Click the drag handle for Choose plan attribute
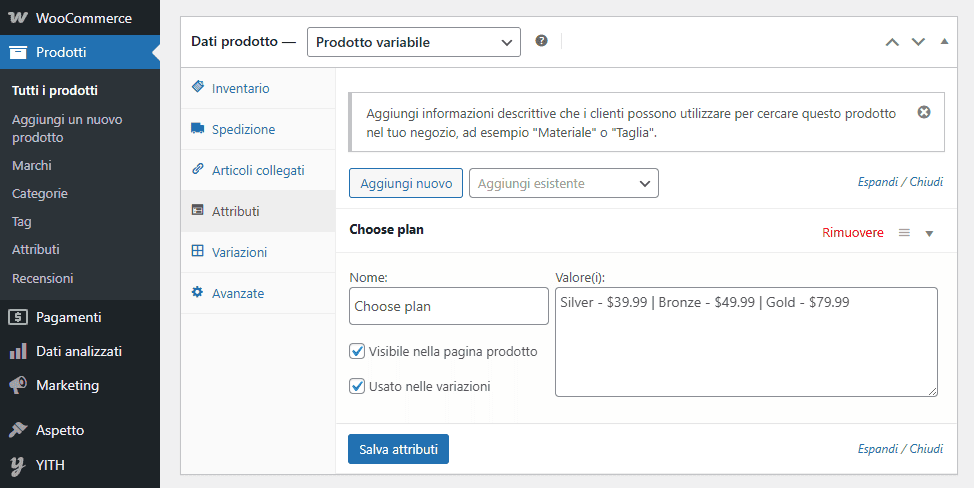This screenshot has width=974, height=488. (x=904, y=233)
